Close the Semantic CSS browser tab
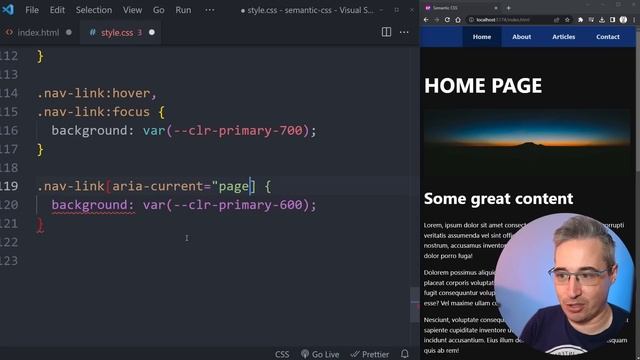640x360 pixels. [496, 8]
